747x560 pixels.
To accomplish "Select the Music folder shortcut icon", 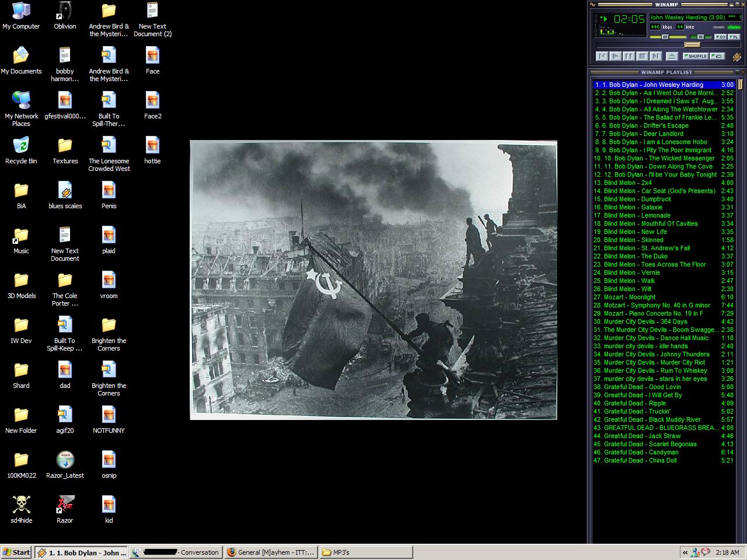I will click(x=21, y=240).
